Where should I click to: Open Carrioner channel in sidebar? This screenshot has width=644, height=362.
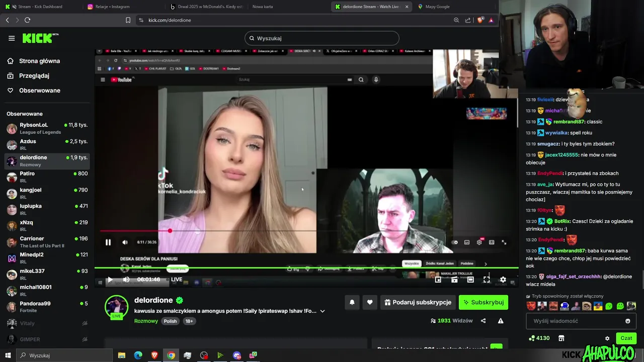click(47, 242)
